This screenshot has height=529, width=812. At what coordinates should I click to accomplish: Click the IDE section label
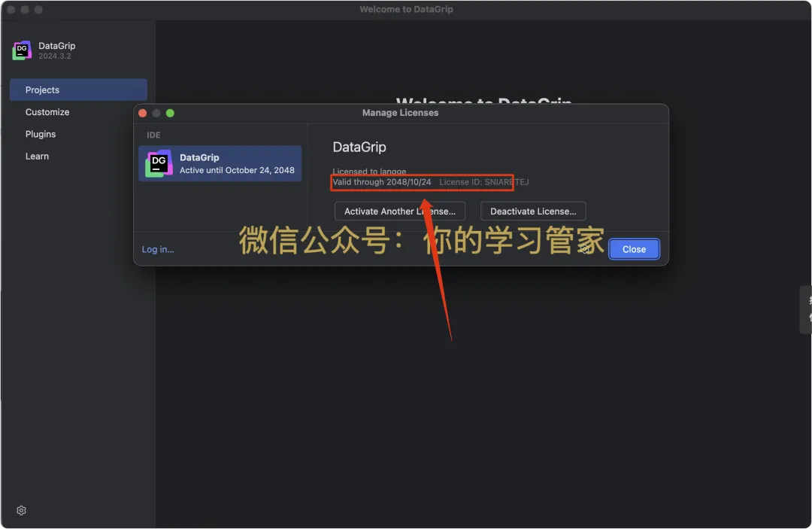click(x=153, y=135)
